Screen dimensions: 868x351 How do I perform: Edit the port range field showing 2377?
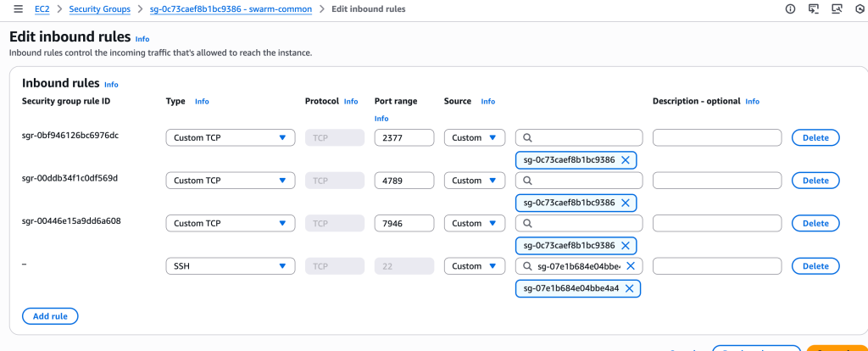pyautogui.click(x=403, y=137)
